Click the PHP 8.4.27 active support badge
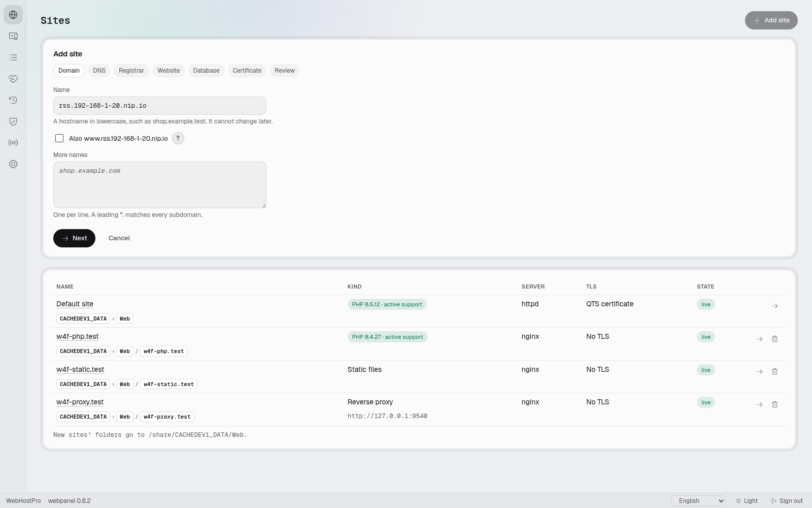Viewport: 812px width, 508px height. coord(388,337)
